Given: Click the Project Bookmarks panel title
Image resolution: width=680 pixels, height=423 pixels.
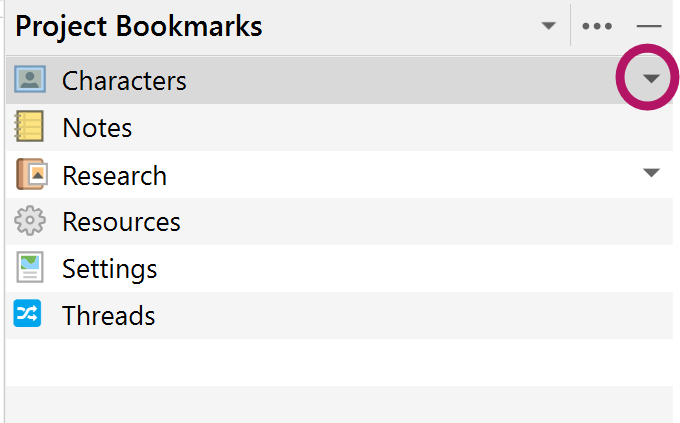Looking at the screenshot, I should 139,27.
